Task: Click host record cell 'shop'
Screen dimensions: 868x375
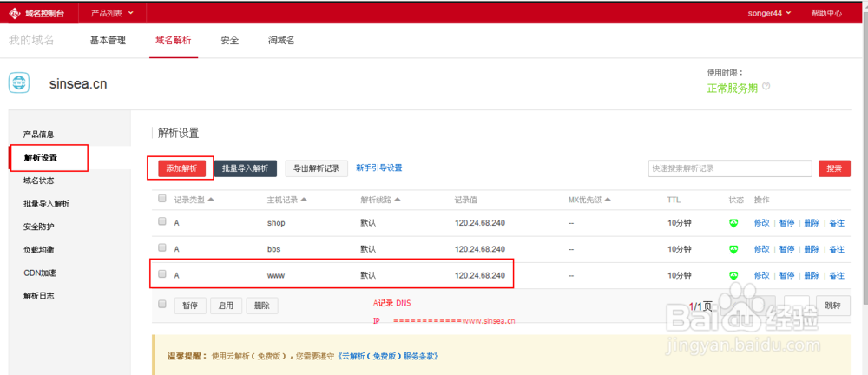Action: pos(276,223)
